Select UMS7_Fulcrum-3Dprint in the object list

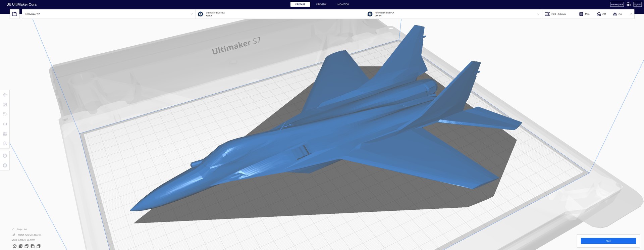[x=30, y=235]
